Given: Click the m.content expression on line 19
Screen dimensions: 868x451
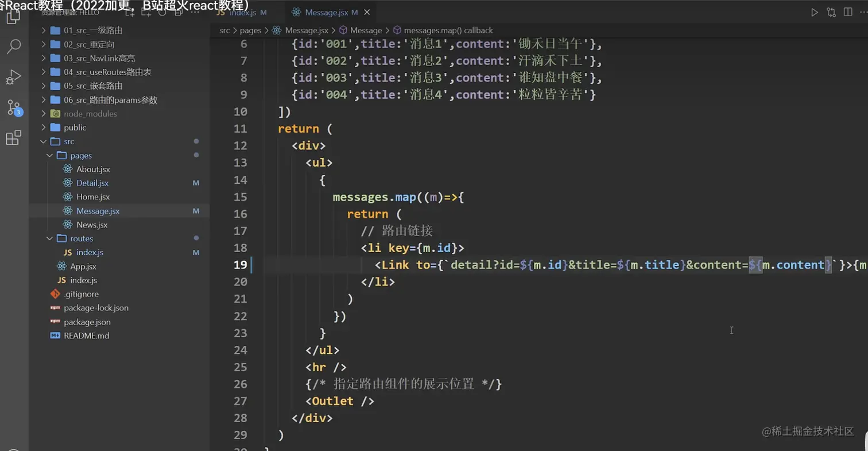Looking at the screenshot, I should click(793, 265).
